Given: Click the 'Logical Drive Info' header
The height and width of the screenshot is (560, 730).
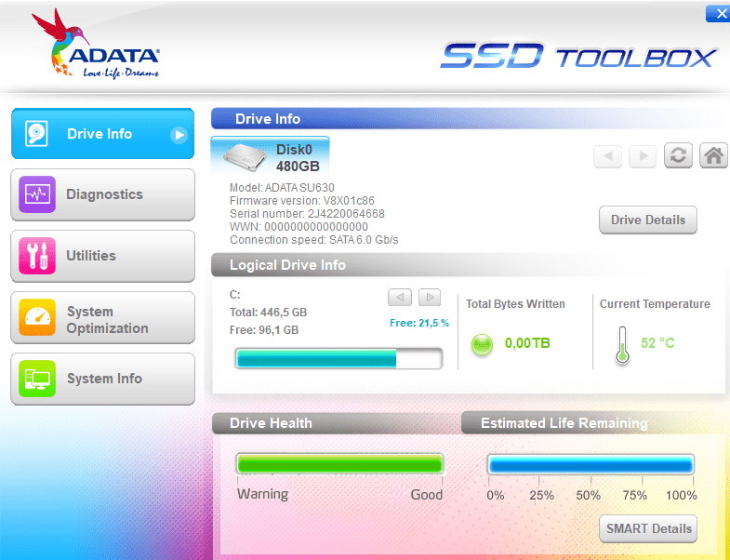Looking at the screenshot, I should click(287, 265).
